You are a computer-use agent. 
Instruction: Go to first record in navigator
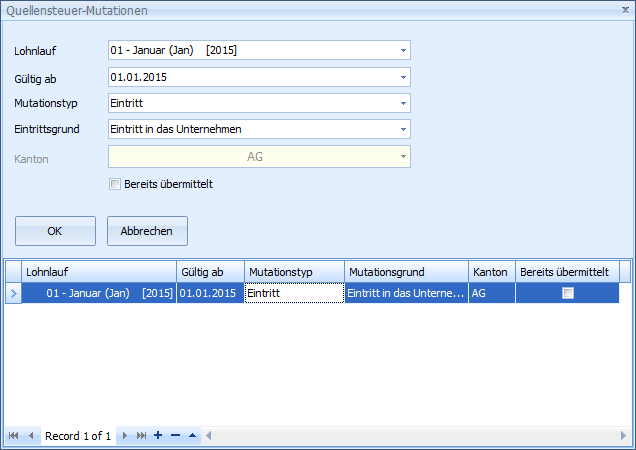(14, 436)
